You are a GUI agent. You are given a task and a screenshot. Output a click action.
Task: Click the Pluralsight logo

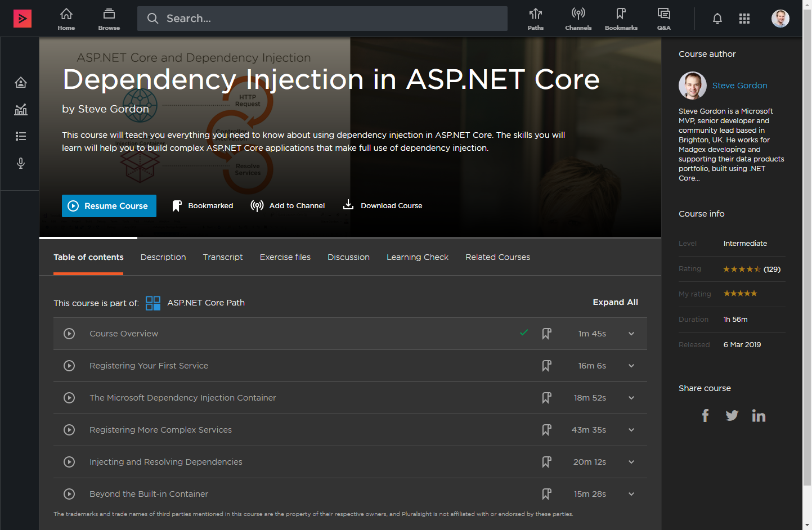tap(23, 19)
